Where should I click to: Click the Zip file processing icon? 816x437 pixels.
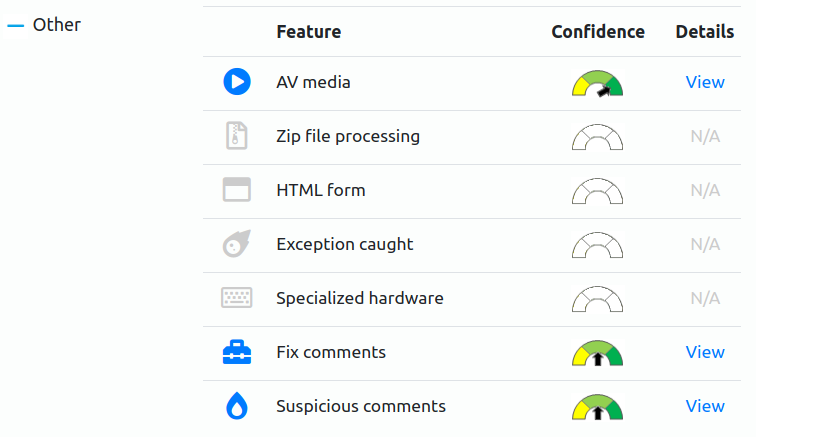(x=236, y=136)
